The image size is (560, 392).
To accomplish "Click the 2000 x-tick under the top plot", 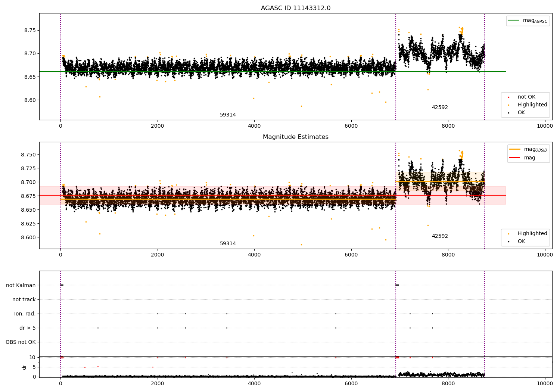I will pyautogui.click(x=157, y=126).
